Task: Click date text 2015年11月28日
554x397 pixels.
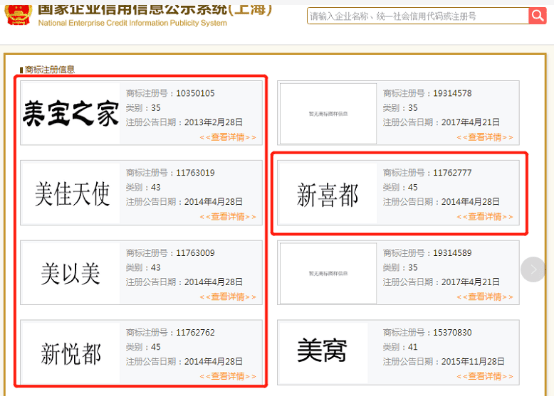Action: [473, 362]
